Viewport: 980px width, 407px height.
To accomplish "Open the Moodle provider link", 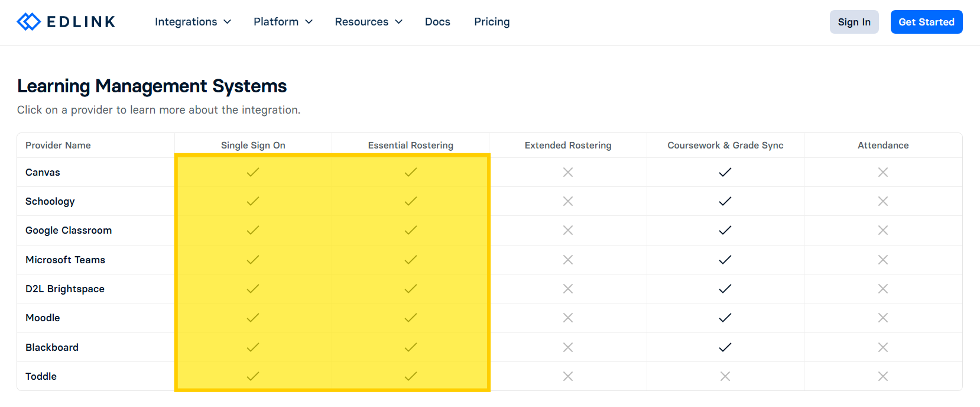I will pos(43,318).
